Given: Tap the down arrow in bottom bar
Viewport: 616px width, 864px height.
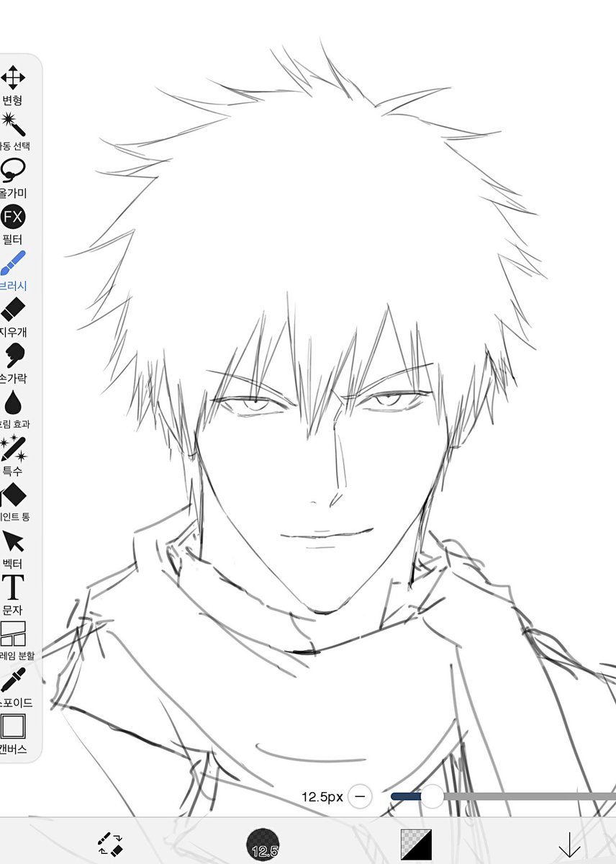Looking at the screenshot, I should tap(569, 845).
